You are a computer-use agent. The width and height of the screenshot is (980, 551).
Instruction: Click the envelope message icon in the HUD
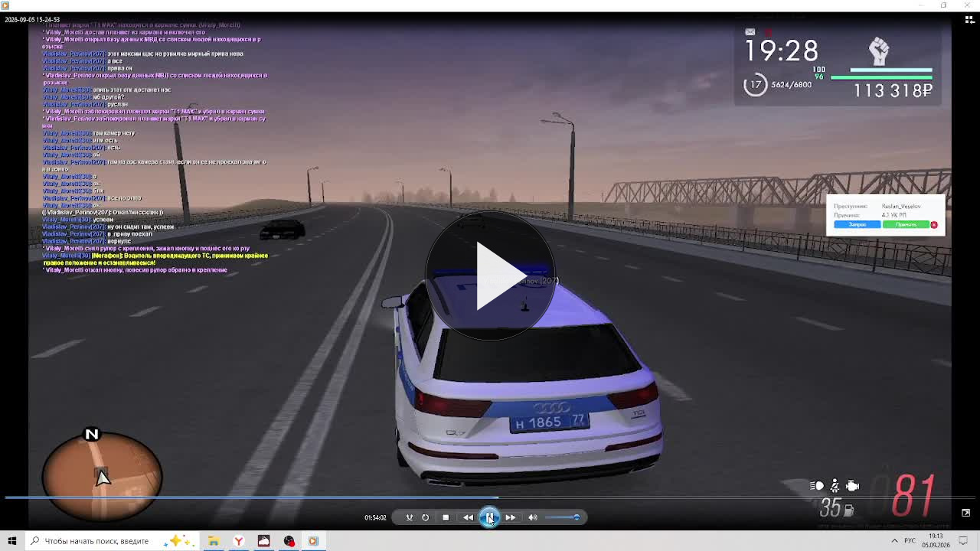tap(750, 32)
